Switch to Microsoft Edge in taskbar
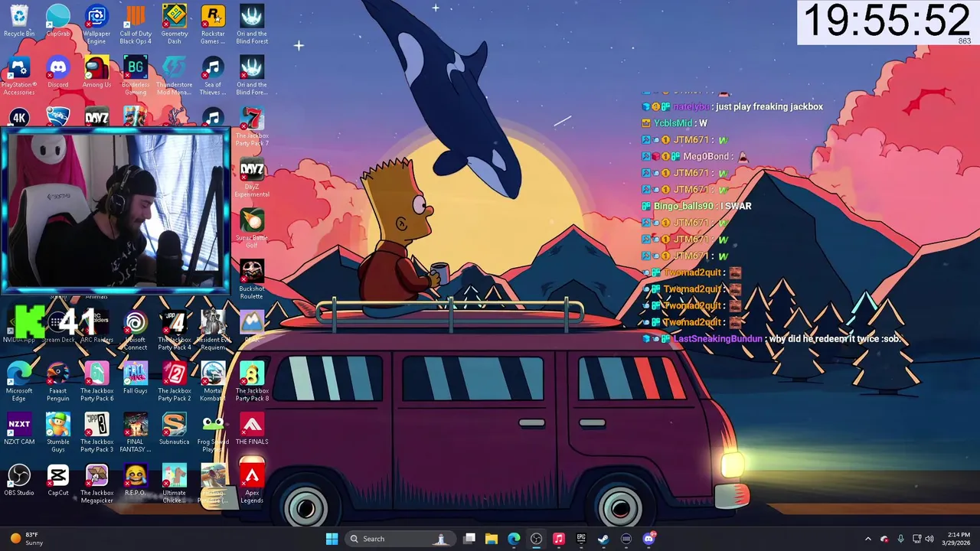This screenshot has height=551, width=980. tap(514, 539)
